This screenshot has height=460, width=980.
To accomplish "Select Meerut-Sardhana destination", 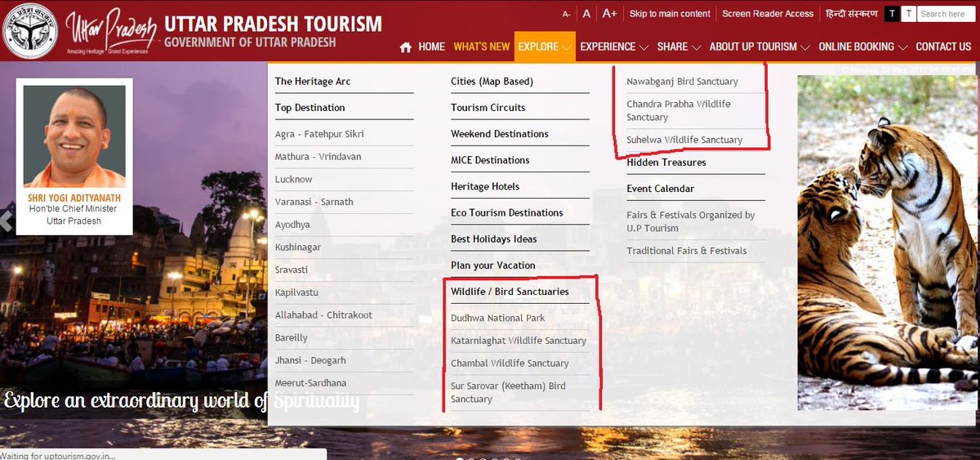I will (x=310, y=382).
